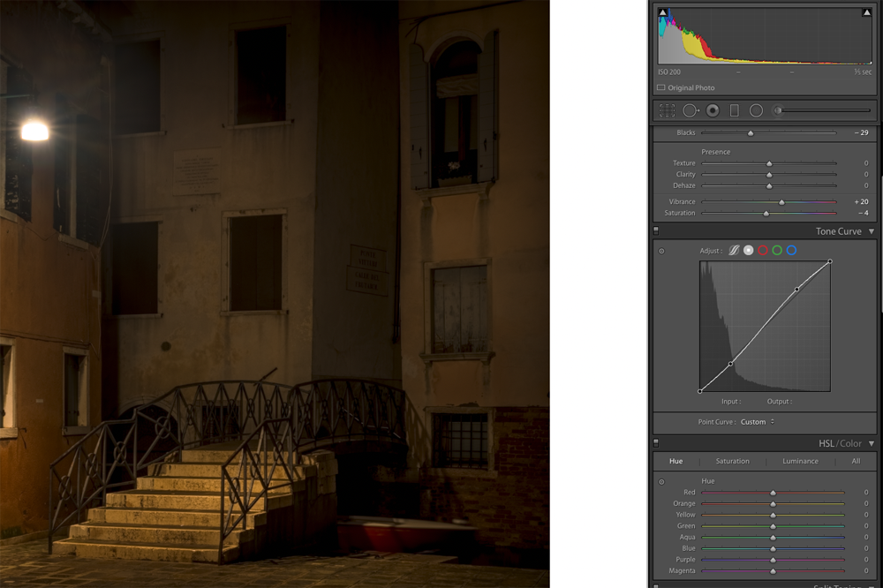This screenshot has height=588, width=883.
Task: Collapse the HSL / Color panel
Action: coord(872,443)
